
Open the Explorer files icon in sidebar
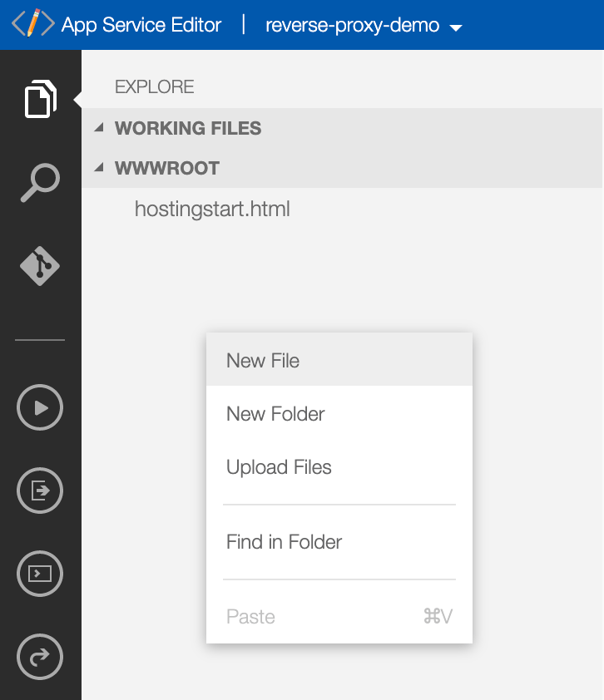40,100
